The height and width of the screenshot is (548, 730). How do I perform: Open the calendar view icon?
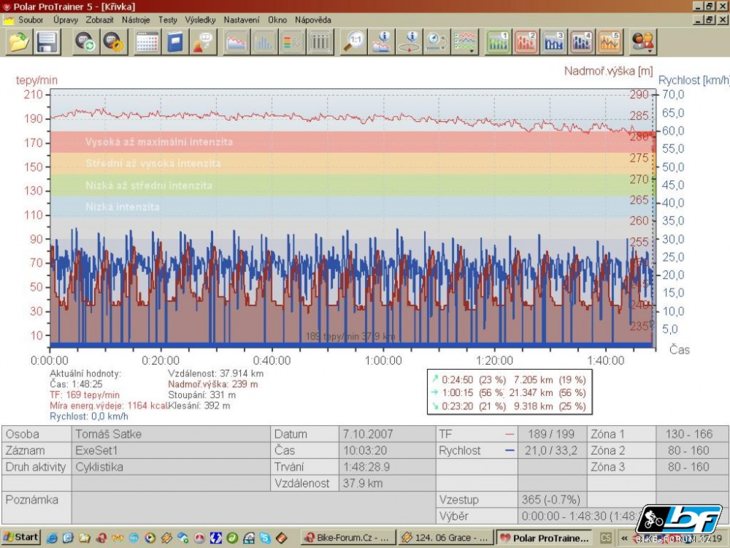pyautogui.click(x=147, y=41)
